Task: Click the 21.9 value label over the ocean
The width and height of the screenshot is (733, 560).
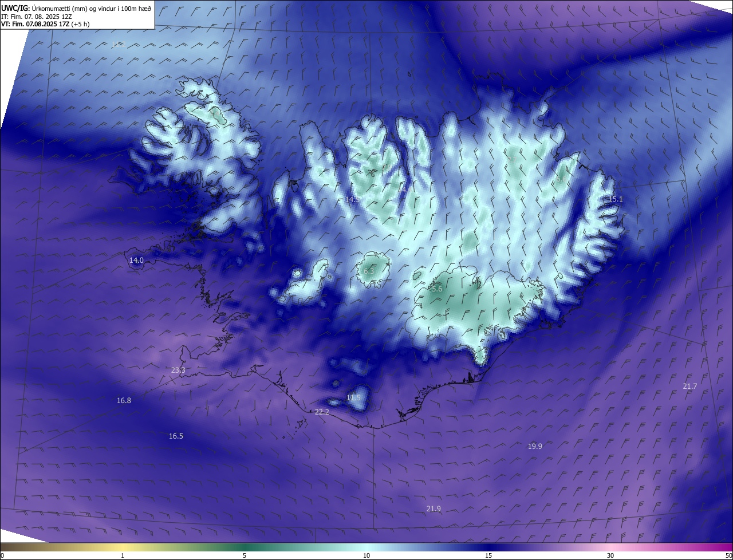Action: click(x=434, y=509)
